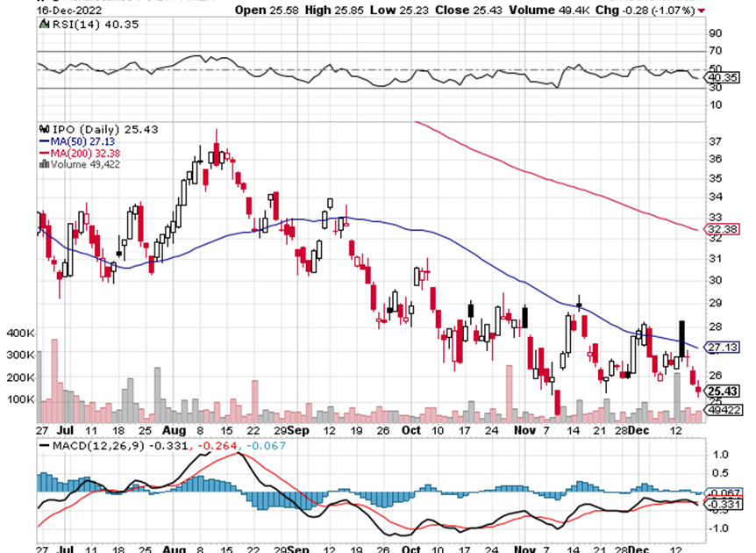Click the 100K volume axis label
This screenshot has width=756, height=553.
(x=21, y=399)
